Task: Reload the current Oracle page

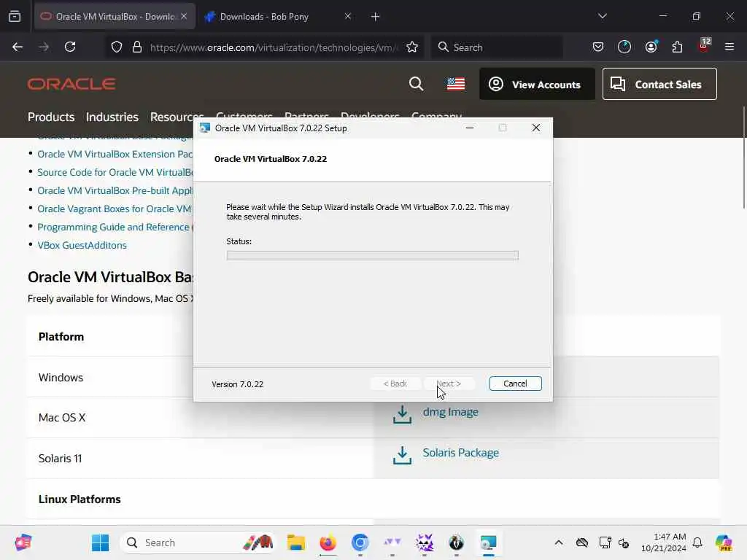Action: coord(70,47)
